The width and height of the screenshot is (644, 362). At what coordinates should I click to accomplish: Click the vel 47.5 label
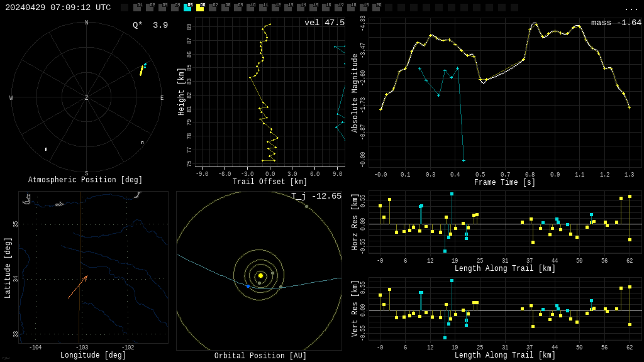tap(324, 23)
